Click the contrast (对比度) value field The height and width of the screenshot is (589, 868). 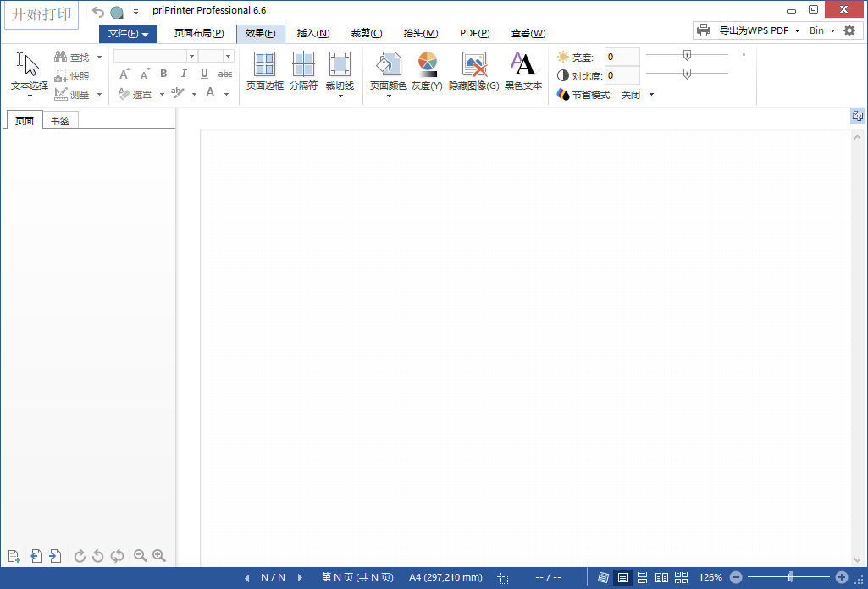pos(622,75)
